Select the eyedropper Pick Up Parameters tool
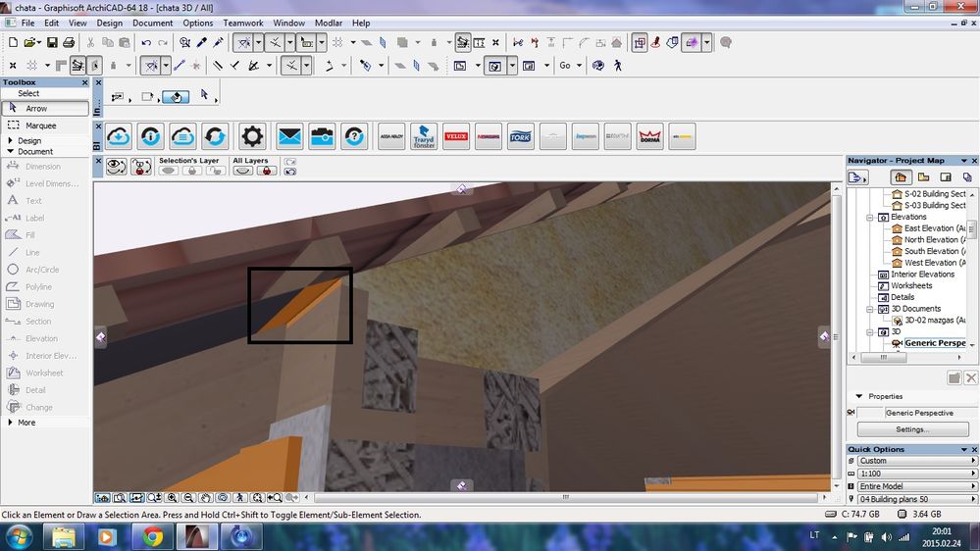 click(201, 42)
